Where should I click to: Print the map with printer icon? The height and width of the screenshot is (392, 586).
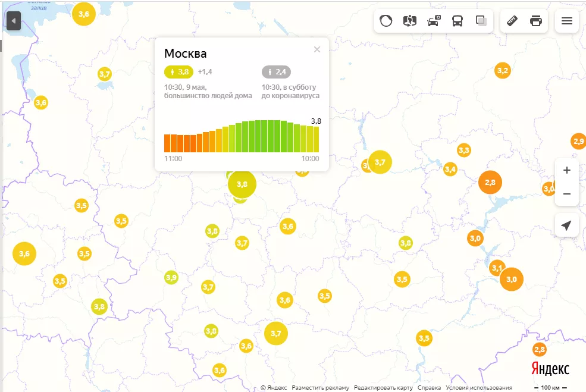pos(536,21)
